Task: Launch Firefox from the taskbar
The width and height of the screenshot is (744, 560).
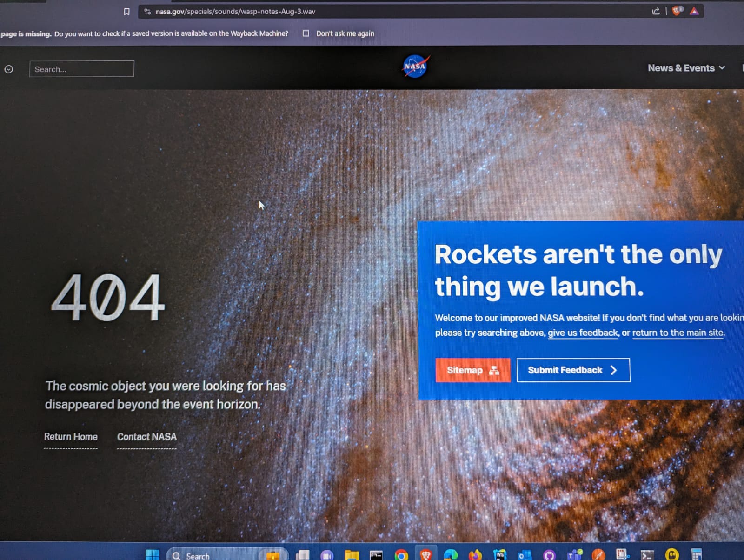Action: 475,555
